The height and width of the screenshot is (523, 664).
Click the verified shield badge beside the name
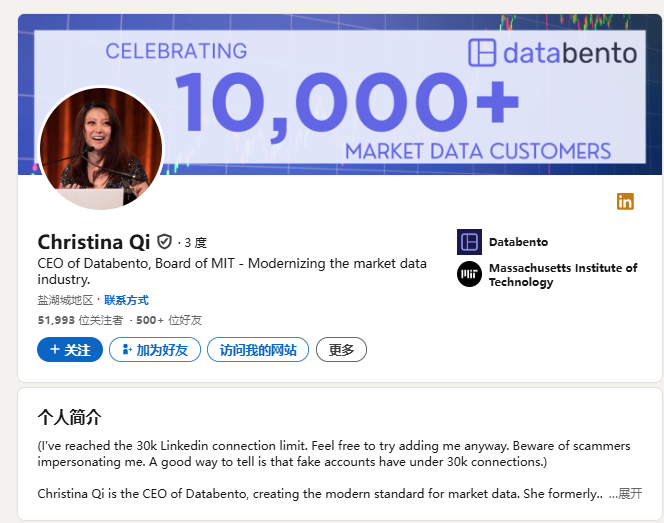164,242
